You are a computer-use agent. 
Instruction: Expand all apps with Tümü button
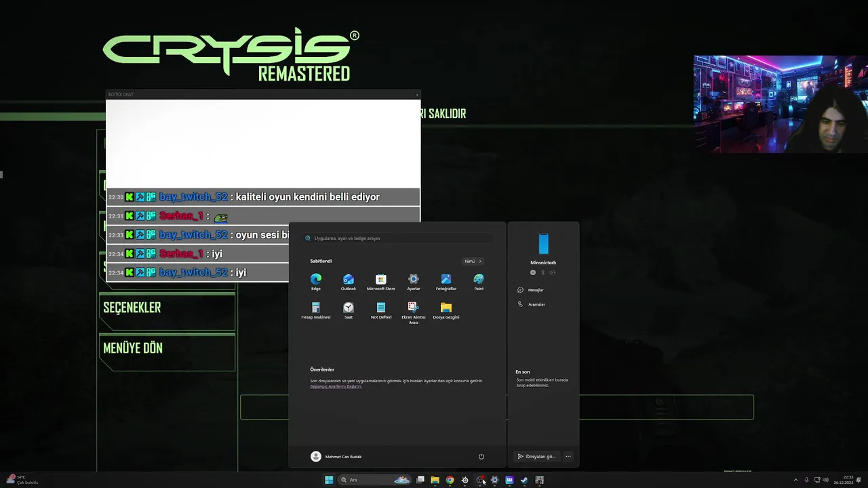(473, 261)
